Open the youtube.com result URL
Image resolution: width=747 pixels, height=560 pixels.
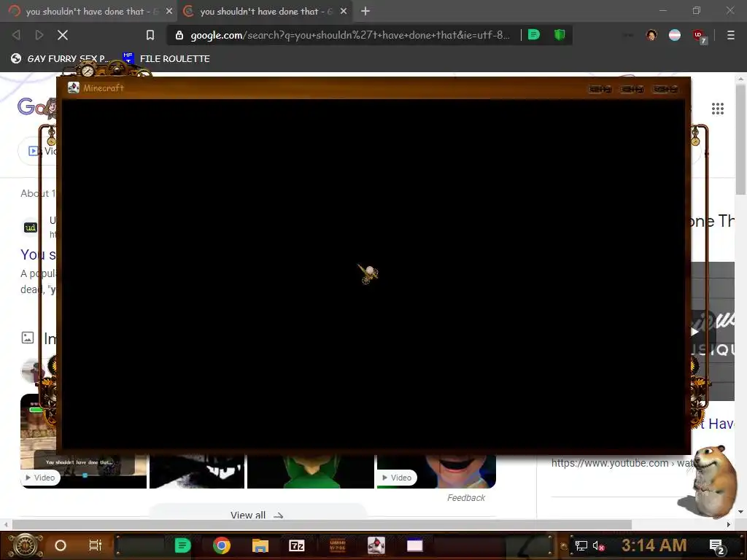623,463
